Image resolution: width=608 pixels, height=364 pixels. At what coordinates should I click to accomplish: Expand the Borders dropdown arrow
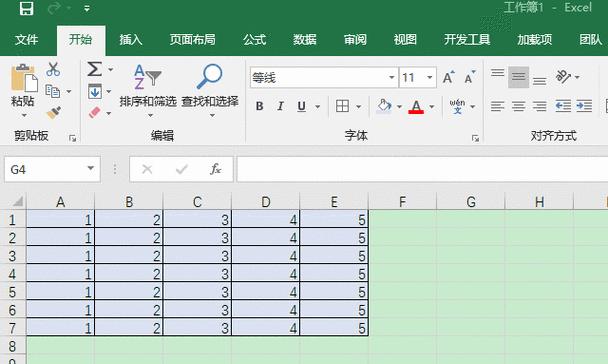(x=359, y=107)
